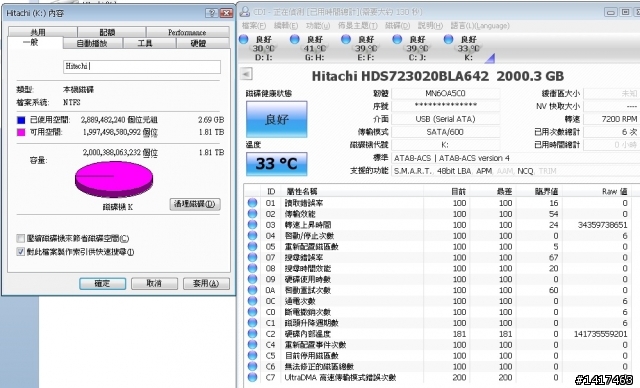Click the status orb of attribute 0A row

tap(252, 290)
